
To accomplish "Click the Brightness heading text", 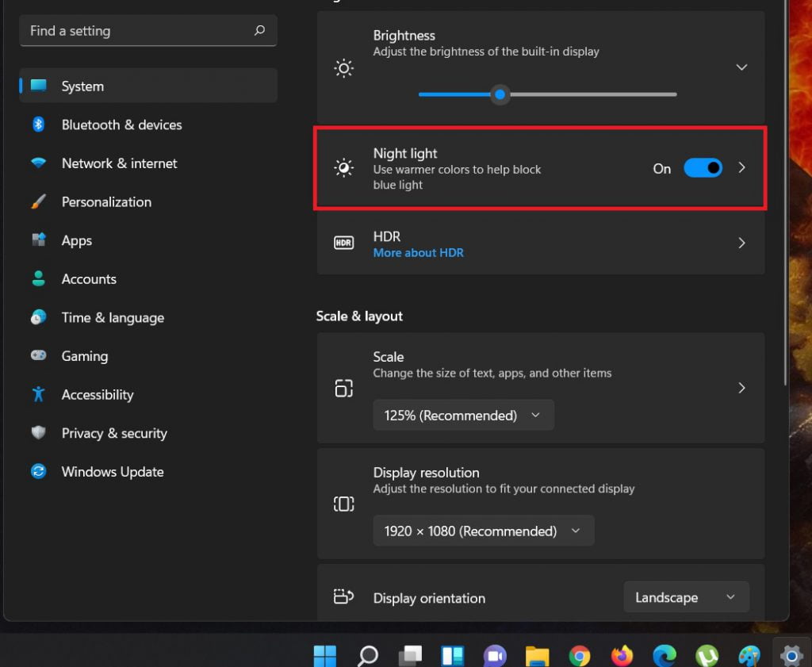I will point(404,36).
